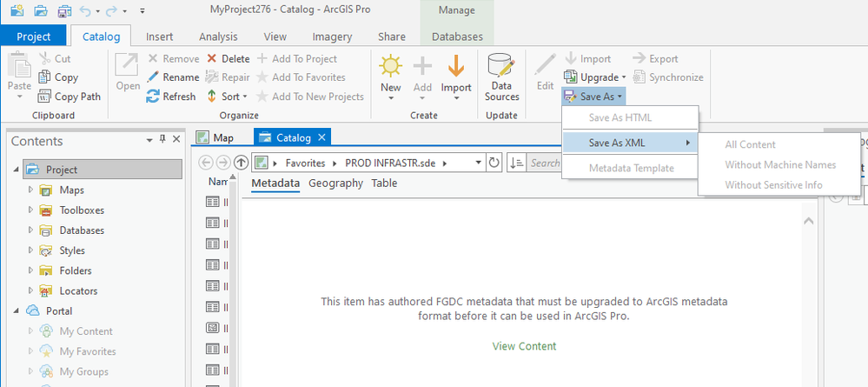Open the location path dropdown arrow
The height and width of the screenshot is (387, 868).
coord(478,163)
